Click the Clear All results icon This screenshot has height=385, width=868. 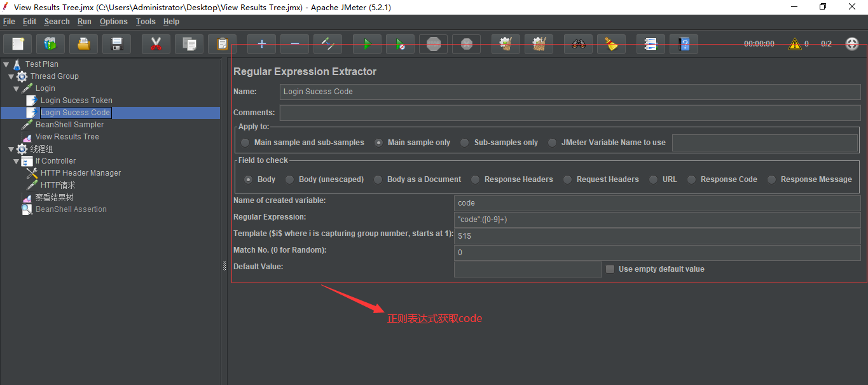click(x=539, y=44)
